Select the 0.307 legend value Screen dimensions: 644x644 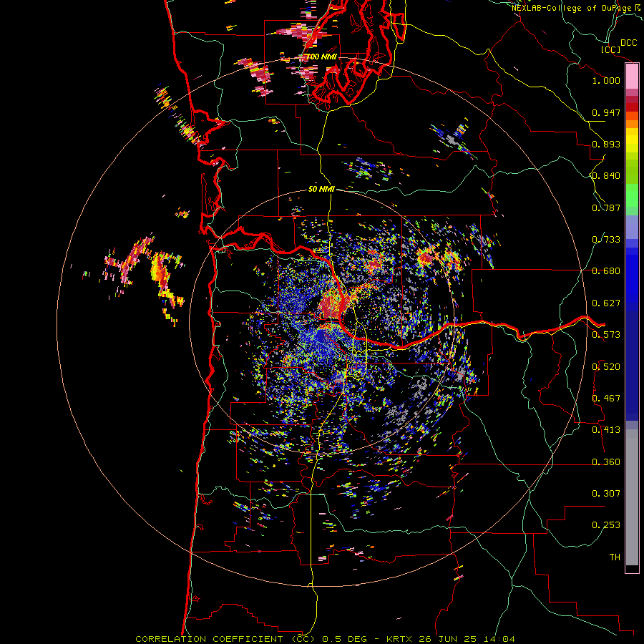click(606, 494)
